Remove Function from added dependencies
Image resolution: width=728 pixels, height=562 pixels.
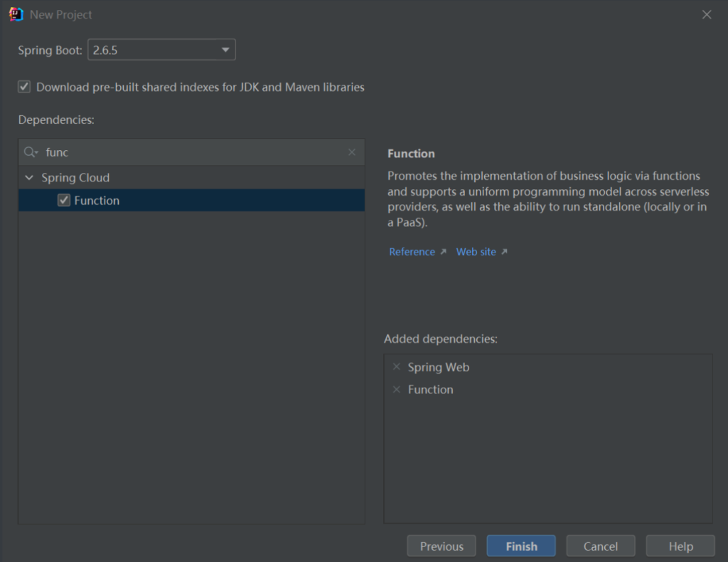397,389
